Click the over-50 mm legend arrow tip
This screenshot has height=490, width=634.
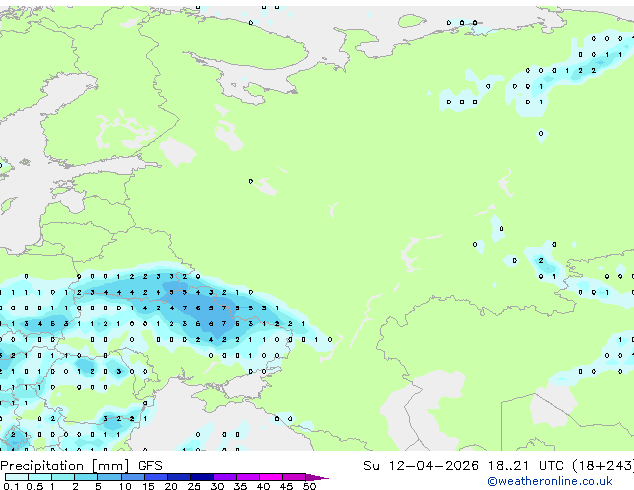(318, 477)
